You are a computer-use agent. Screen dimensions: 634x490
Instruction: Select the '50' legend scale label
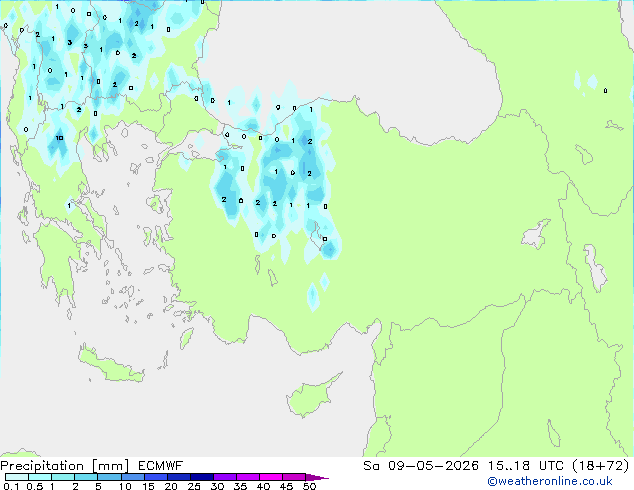point(309,486)
